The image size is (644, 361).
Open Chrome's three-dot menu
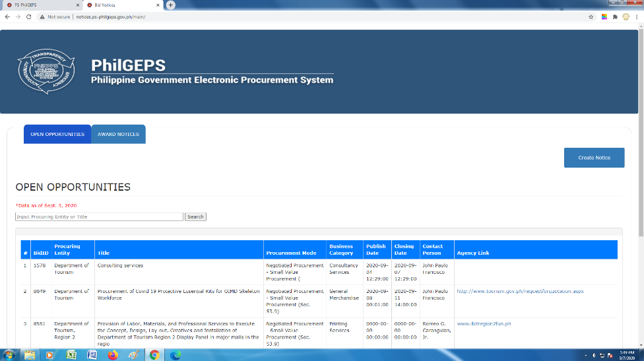[x=637, y=17]
